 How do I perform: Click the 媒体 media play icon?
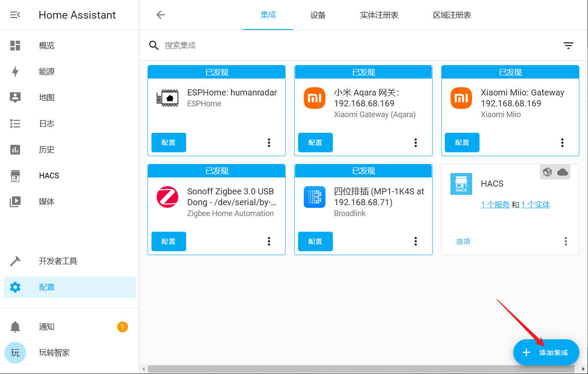[x=15, y=202]
